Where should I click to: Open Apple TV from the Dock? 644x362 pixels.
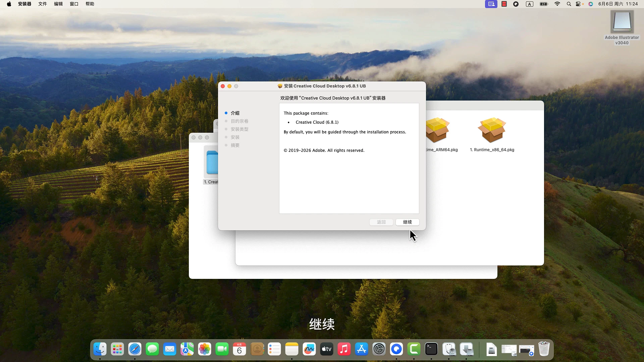[327, 349]
